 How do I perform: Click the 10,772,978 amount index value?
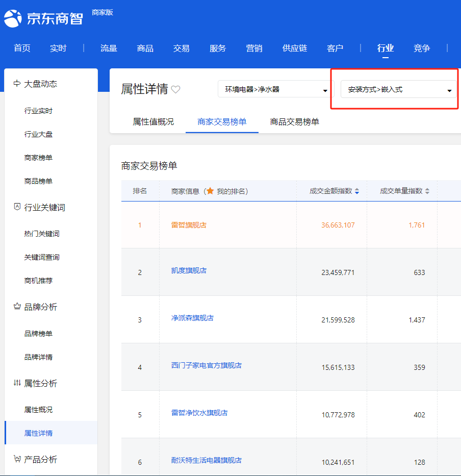(x=338, y=415)
